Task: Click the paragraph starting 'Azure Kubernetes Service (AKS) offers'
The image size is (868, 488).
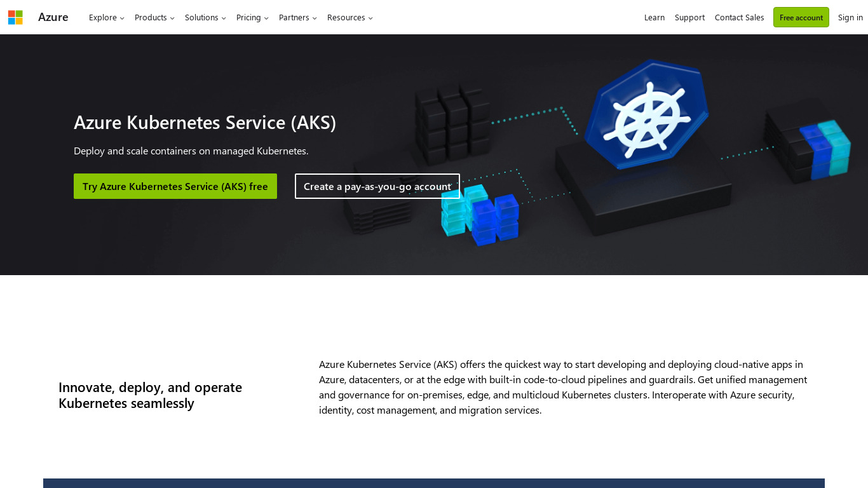Action: [x=563, y=388]
